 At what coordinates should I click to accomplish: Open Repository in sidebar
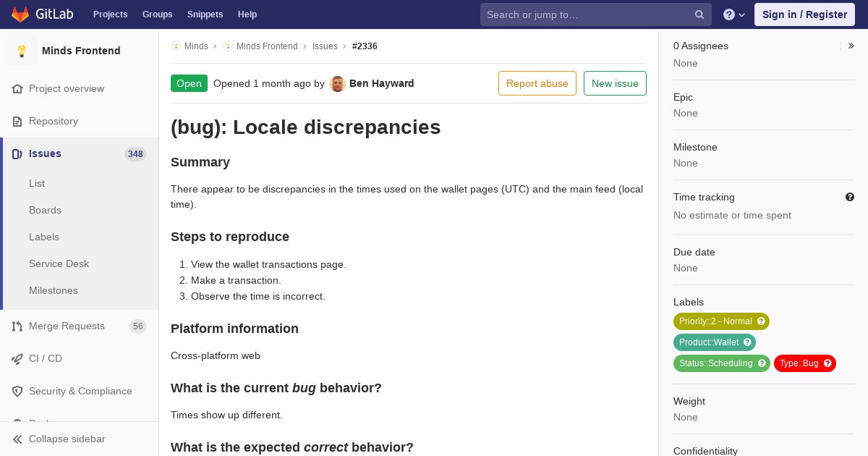coord(80,121)
